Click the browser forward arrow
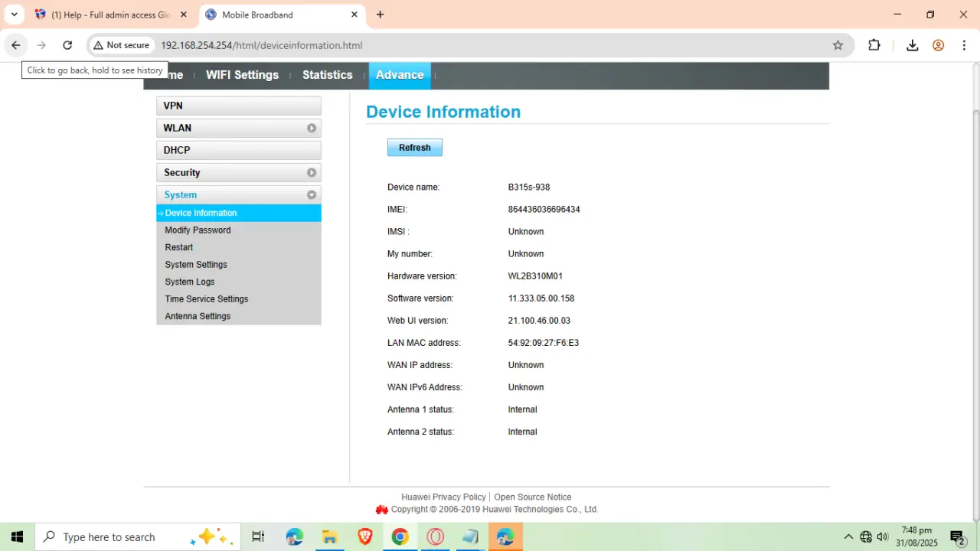The image size is (980, 551). coord(41,45)
